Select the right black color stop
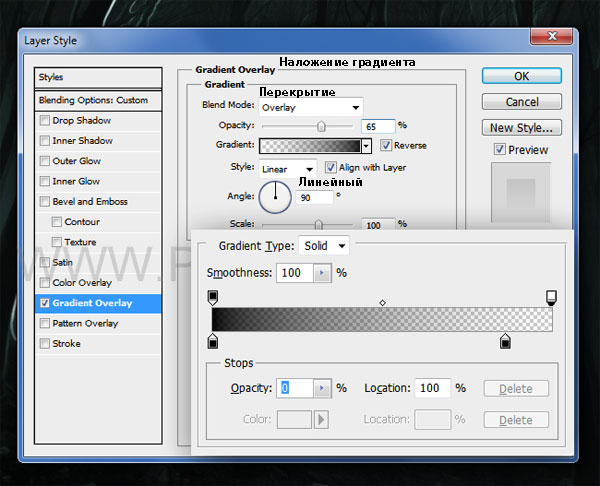 point(505,341)
